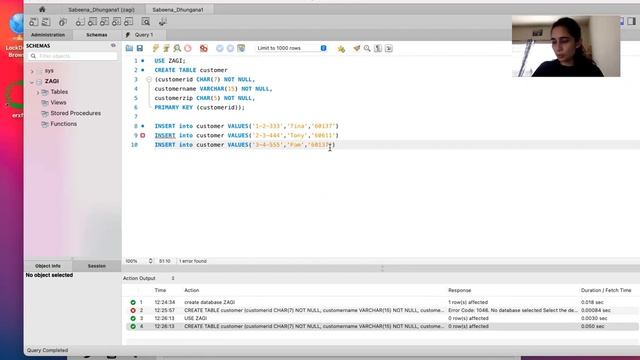
Task: Search table data toolbar icon
Action: click(x=146, y=22)
